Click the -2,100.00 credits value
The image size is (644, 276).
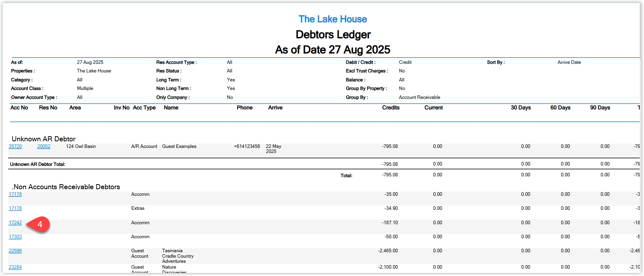pyautogui.click(x=388, y=267)
